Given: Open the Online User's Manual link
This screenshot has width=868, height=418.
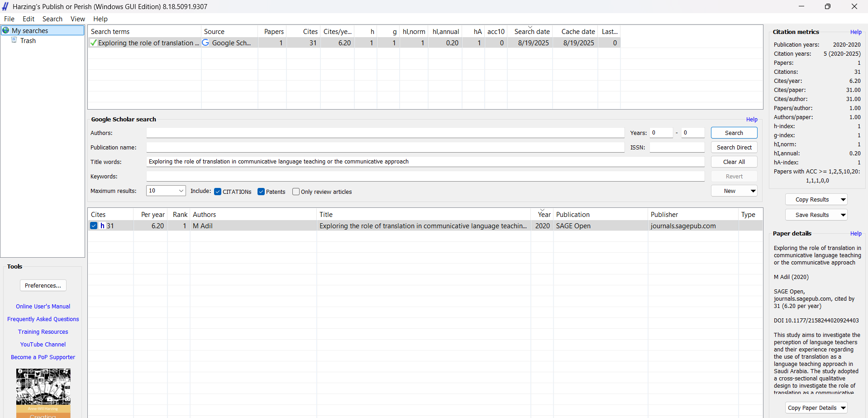Looking at the screenshot, I should pyautogui.click(x=43, y=306).
